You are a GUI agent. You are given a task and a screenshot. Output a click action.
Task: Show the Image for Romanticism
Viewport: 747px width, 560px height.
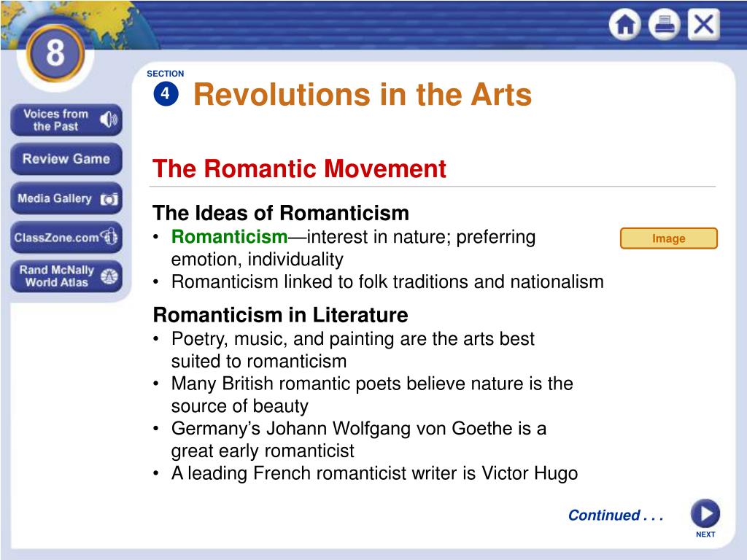click(x=668, y=238)
